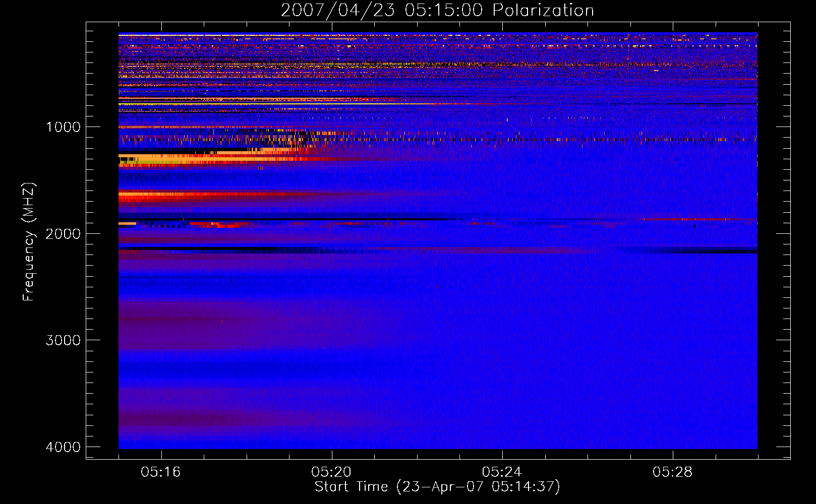This screenshot has height=504, width=816.
Task: Select the 'Frequency (MHZ)' axis label
Action: click(29, 242)
